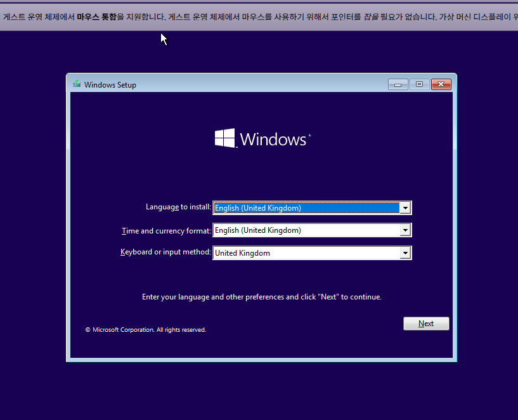Close the Windows Setup dialog
Image resolution: width=518 pixels, height=420 pixels.
(x=441, y=84)
